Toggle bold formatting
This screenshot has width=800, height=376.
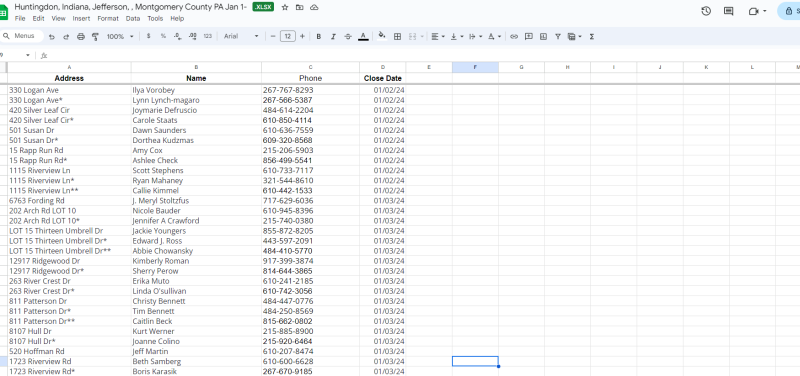[x=319, y=36]
